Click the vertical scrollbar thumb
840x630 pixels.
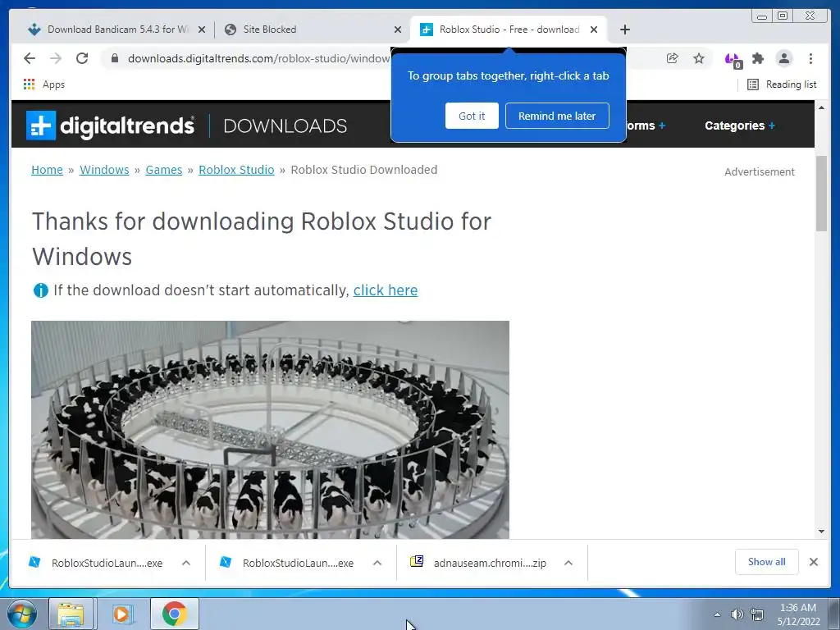click(x=821, y=194)
